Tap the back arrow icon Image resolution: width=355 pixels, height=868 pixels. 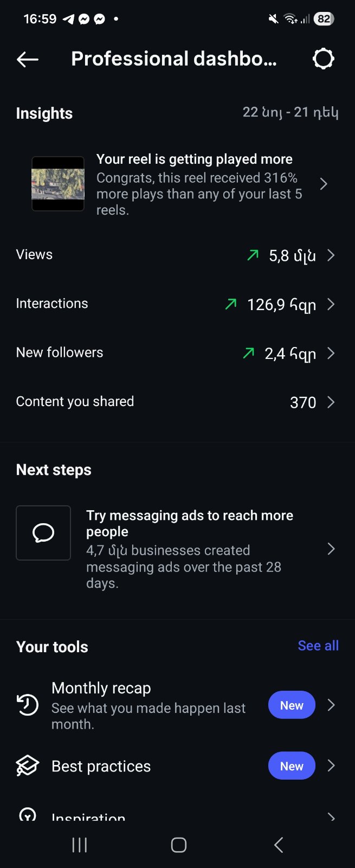28,59
